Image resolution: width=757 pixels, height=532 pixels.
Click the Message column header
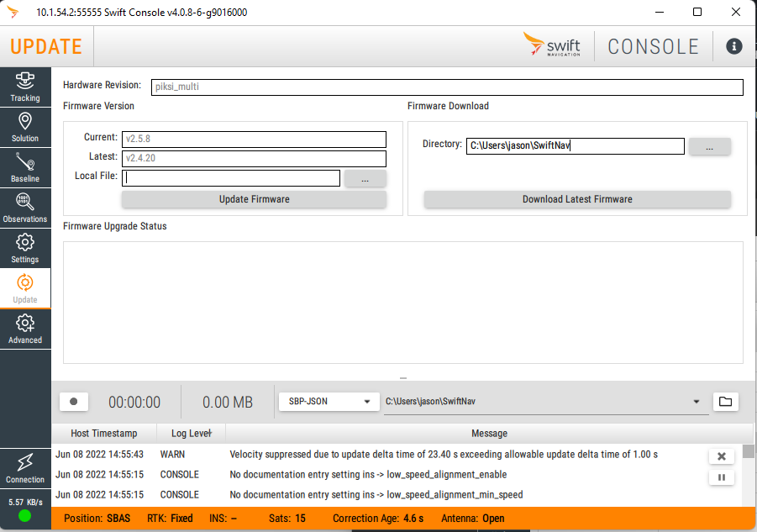(x=489, y=434)
